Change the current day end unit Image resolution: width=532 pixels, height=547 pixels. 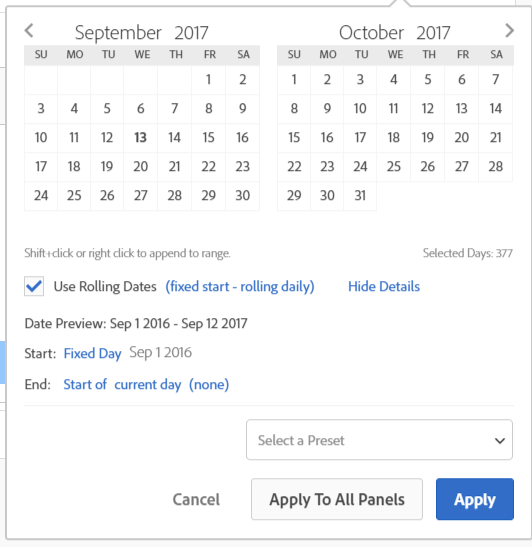tap(148, 384)
